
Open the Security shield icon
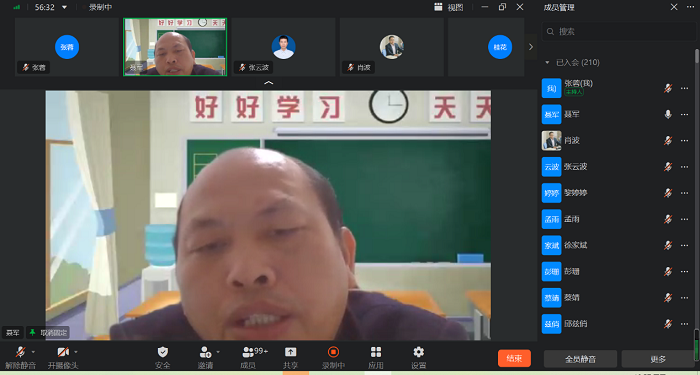tap(163, 352)
